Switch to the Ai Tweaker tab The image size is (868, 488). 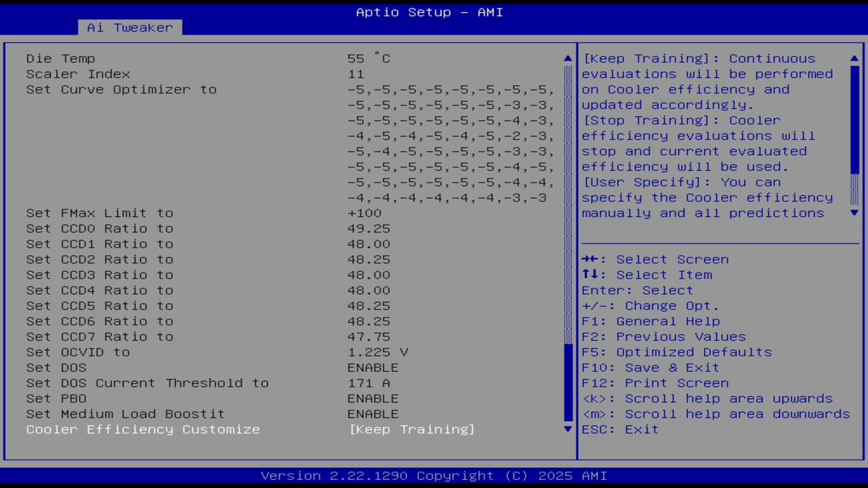(129, 27)
